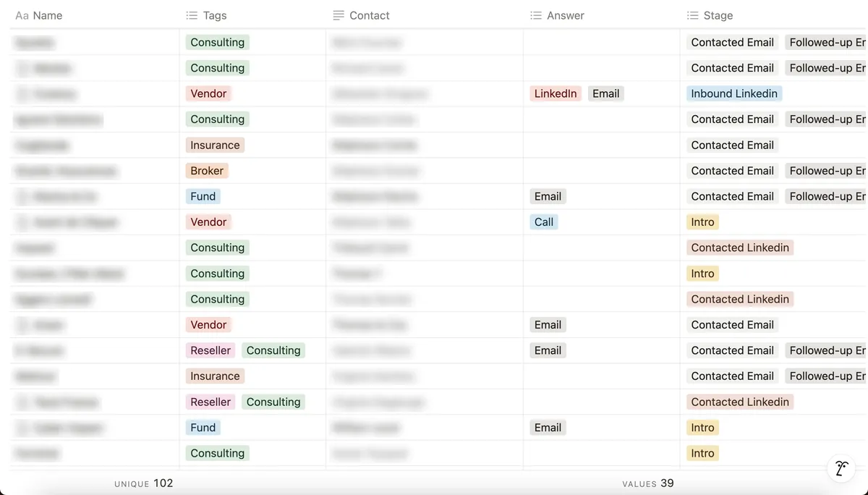Click the text icon beside the Contact header
This screenshot has width=868, height=495.
(338, 14)
